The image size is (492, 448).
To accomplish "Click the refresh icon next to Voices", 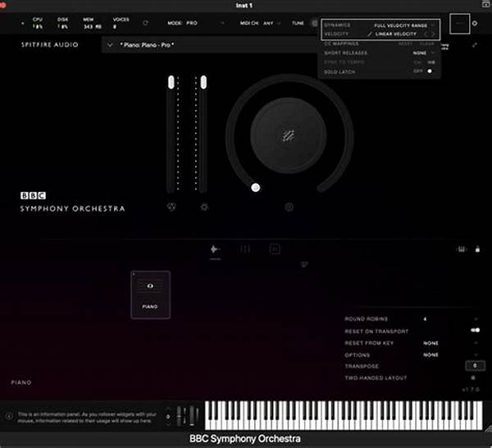I will click(x=146, y=23).
